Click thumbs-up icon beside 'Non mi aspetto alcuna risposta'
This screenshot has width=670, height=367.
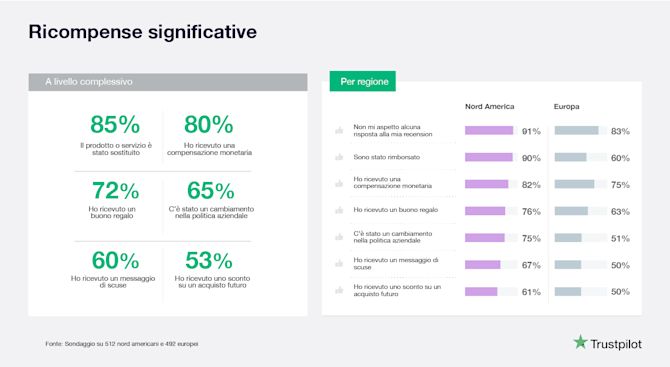(x=339, y=130)
